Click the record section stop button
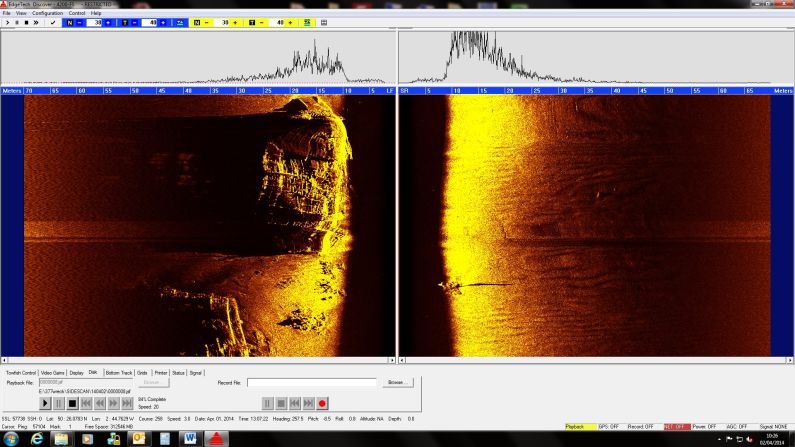Screen dimensions: 795x447 click(281, 403)
